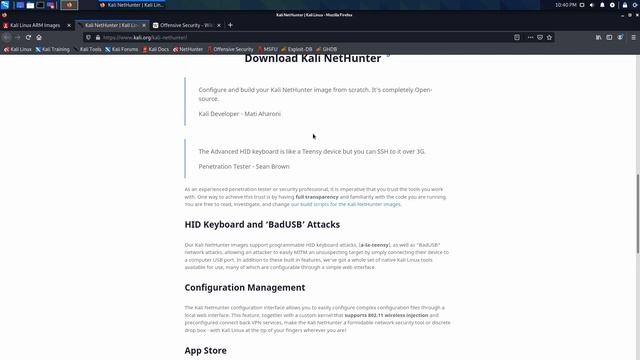Open the notifications bell tray icon
The image size is (640, 360).
click(x=602, y=5)
